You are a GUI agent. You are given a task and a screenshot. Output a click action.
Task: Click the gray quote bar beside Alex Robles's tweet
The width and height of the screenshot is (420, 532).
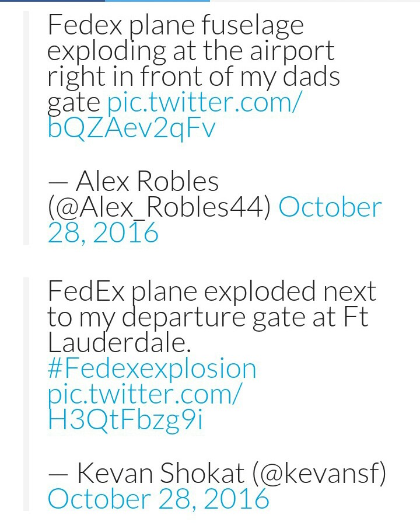(26, 128)
